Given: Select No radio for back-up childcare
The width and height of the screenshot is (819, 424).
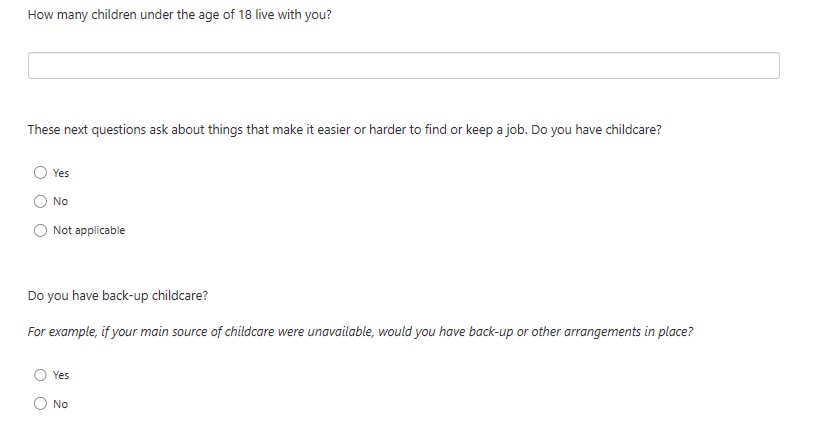Looking at the screenshot, I should (x=40, y=404).
